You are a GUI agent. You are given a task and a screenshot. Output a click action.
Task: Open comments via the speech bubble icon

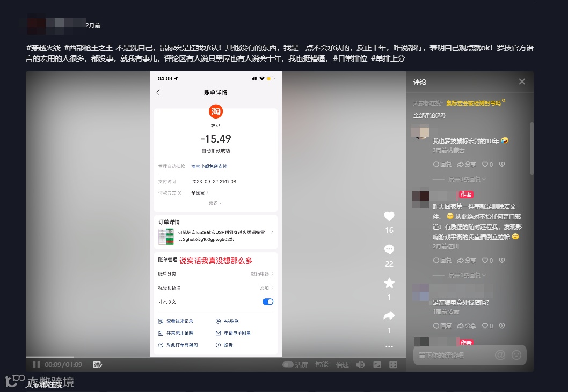pos(389,249)
